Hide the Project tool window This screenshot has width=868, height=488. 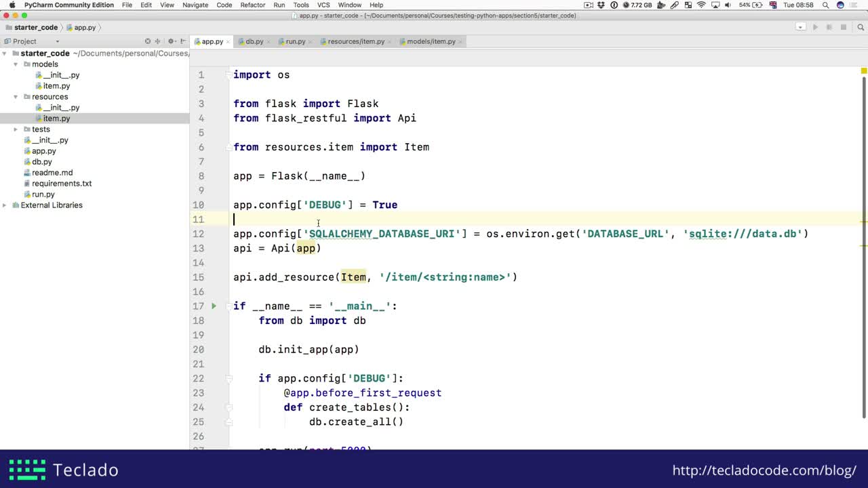tap(184, 41)
